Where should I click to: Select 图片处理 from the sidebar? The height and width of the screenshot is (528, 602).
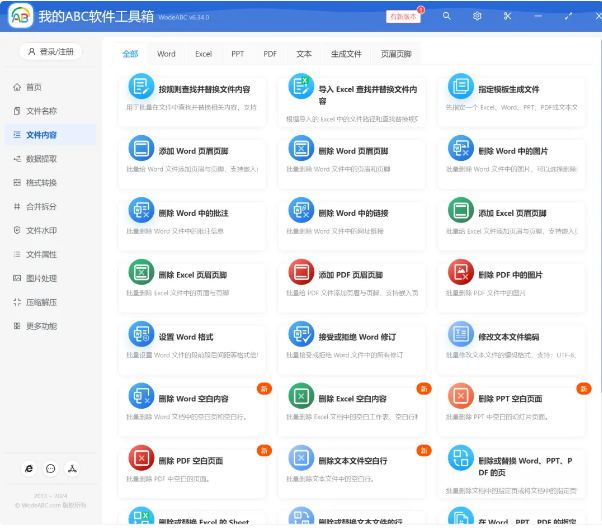pos(41,278)
